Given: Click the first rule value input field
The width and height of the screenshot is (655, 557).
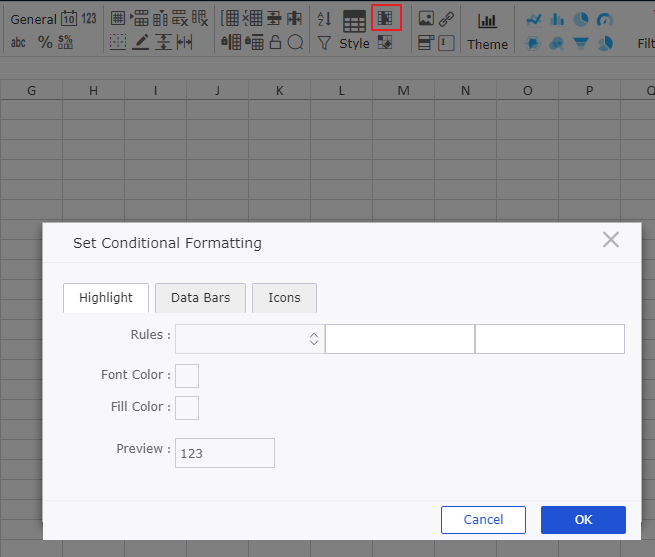Looking at the screenshot, I should 399,339.
